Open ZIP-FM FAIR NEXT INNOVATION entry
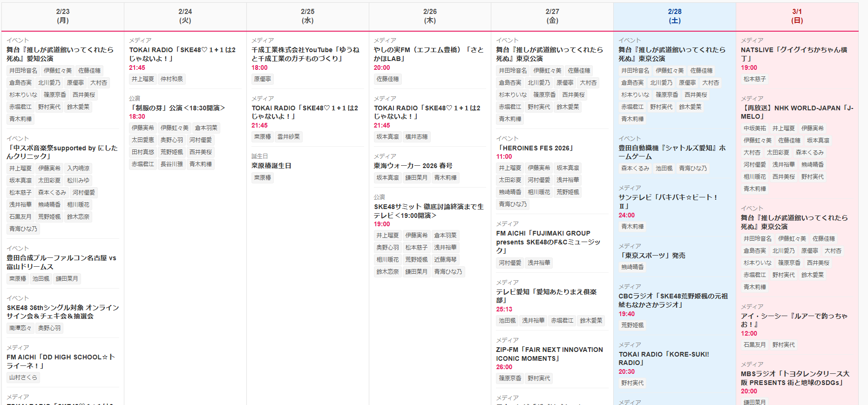The height and width of the screenshot is (405, 868). pyautogui.click(x=549, y=354)
